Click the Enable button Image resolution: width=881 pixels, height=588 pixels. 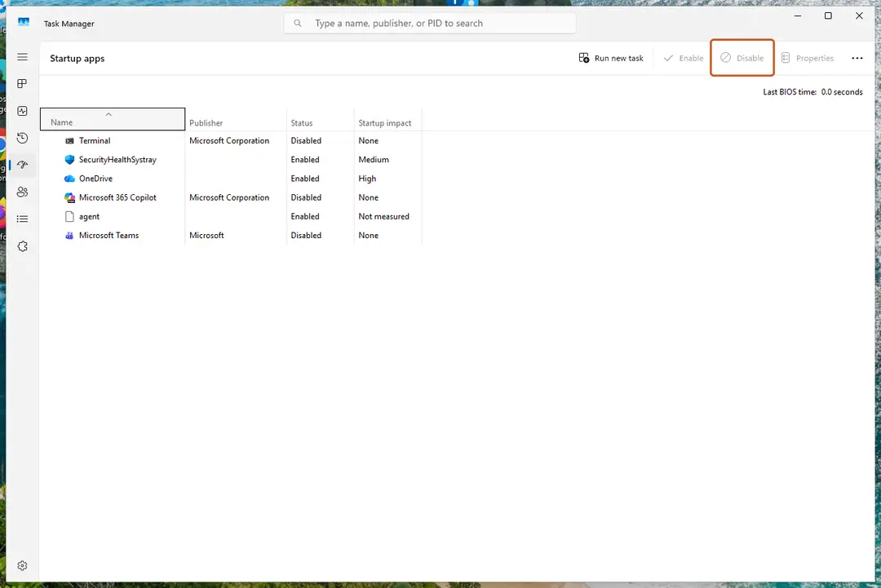coord(684,58)
